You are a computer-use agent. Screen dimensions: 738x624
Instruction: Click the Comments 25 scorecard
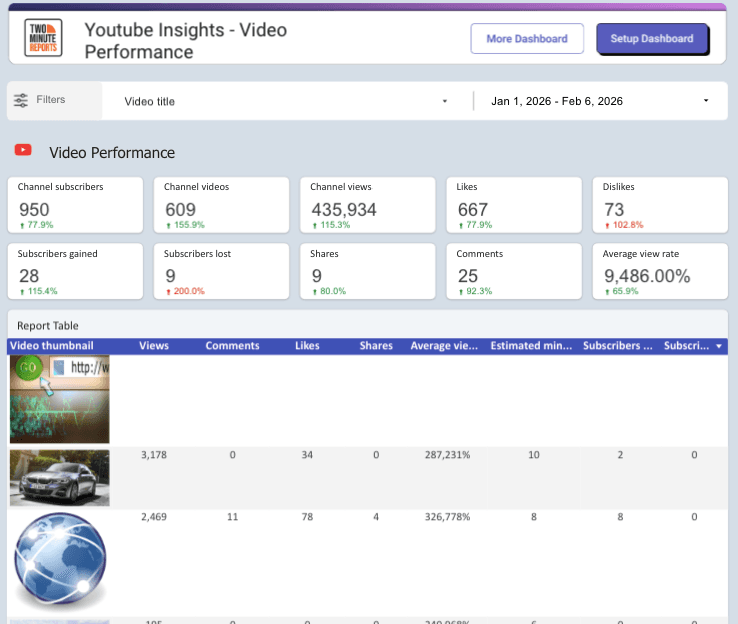pos(514,272)
